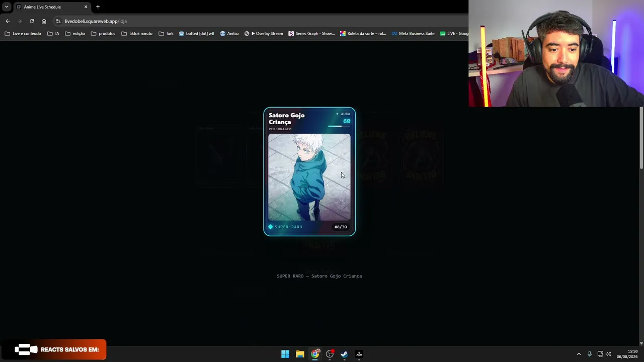The image size is (644, 362).
Task: Go back to the previous page
Action: 8,21
